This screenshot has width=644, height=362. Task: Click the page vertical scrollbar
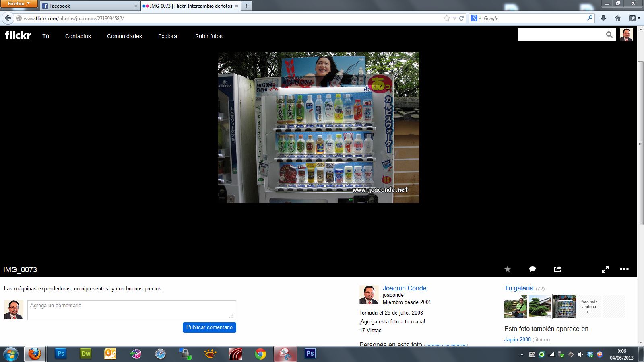coord(640,143)
